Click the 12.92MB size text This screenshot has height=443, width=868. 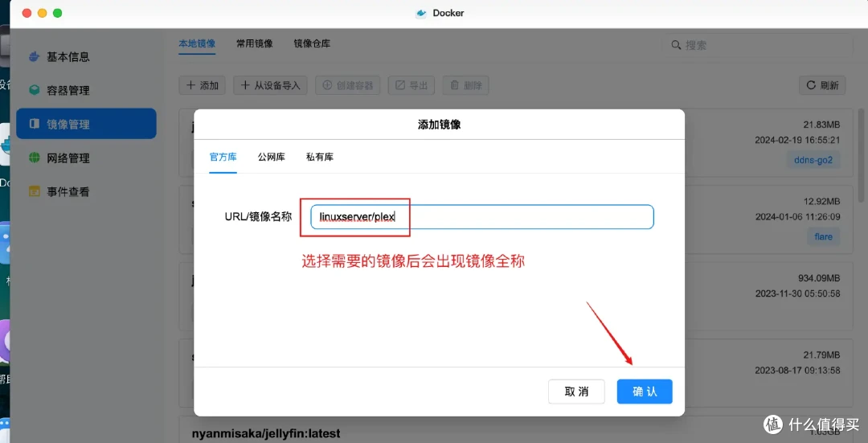(x=821, y=202)
